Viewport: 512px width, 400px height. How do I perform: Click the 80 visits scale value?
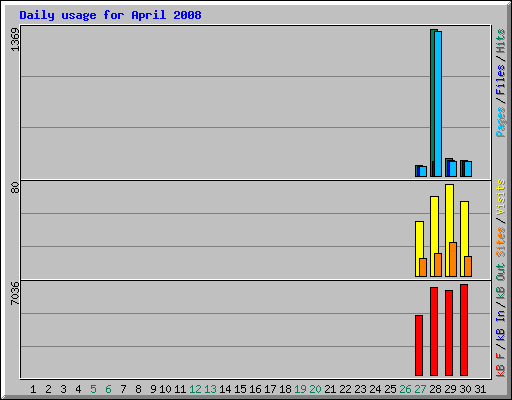pos(15,188)
